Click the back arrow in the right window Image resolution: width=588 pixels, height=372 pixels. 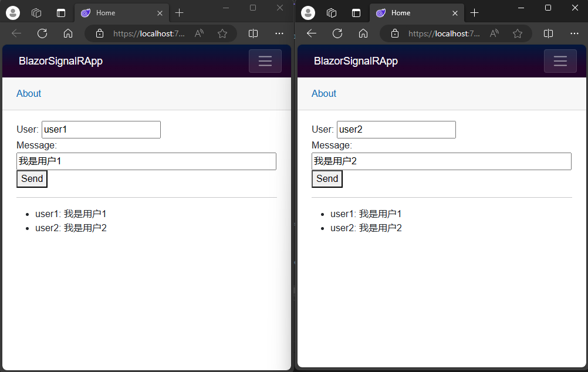tap(311, 33)
